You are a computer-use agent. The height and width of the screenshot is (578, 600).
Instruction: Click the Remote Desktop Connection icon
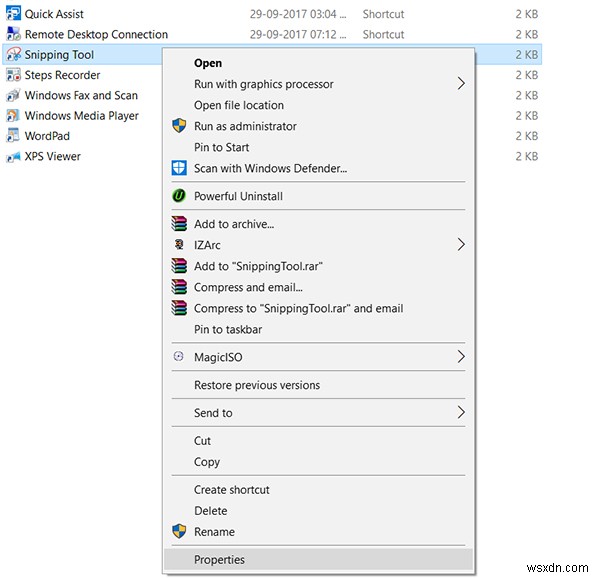(13, 34)
